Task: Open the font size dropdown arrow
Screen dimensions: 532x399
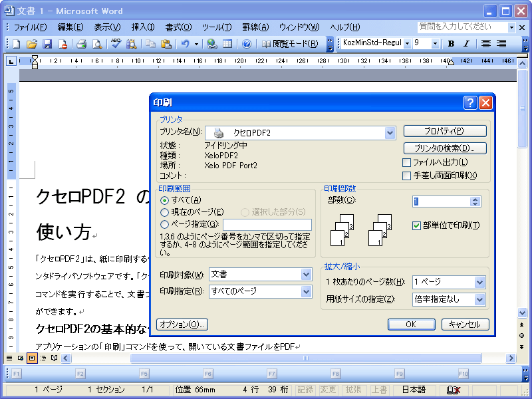Action: 435,43
